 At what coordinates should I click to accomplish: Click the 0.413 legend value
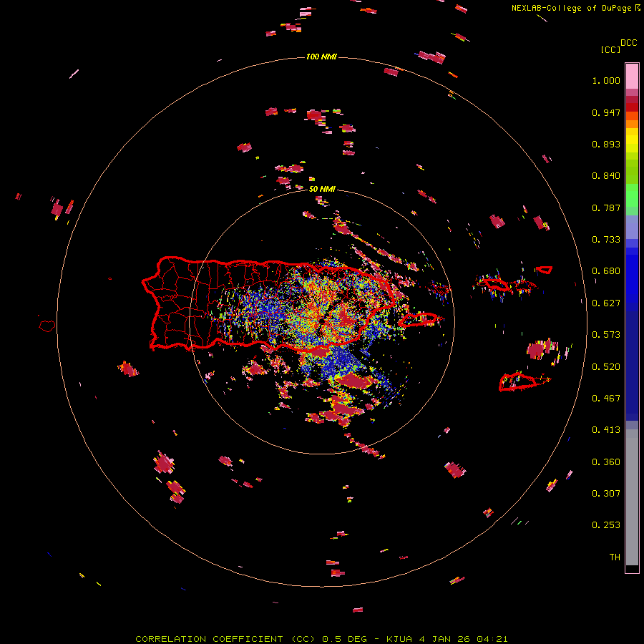(x=606, y=430)
